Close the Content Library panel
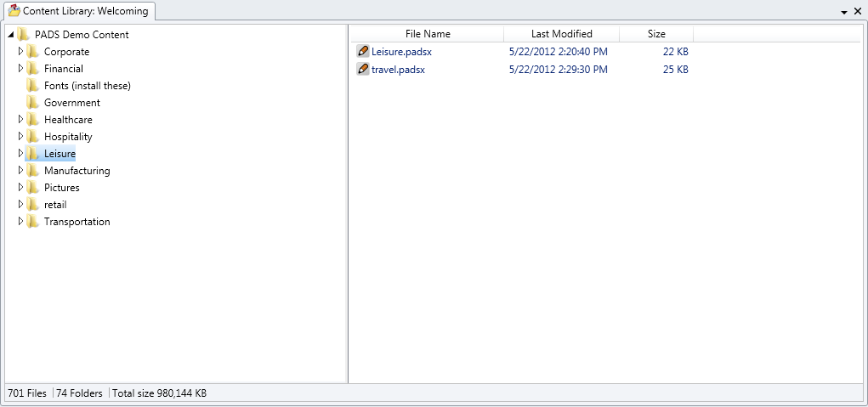This screenshot has width=868, height=407. coord(858,12)
